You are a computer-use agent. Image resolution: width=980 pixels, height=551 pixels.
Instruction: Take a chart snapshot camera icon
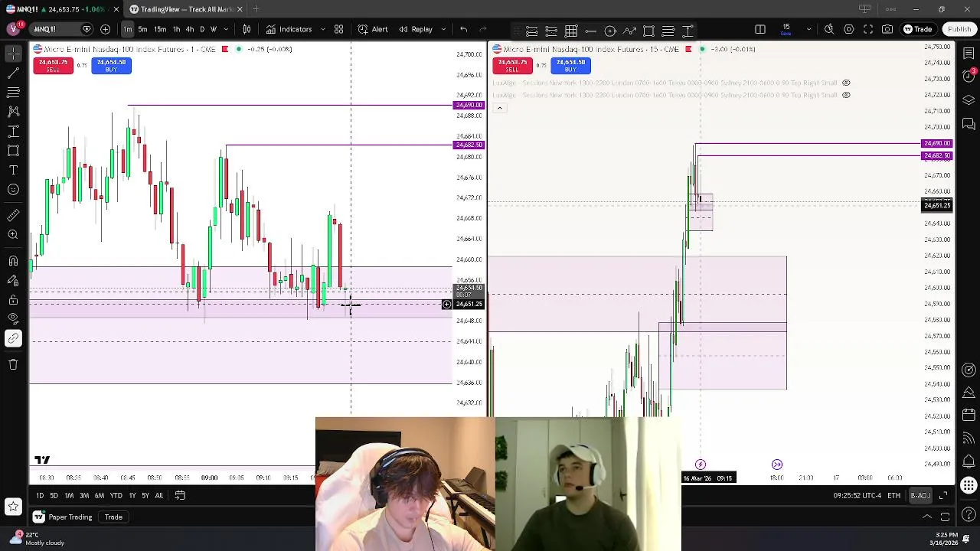click(887, 29)
